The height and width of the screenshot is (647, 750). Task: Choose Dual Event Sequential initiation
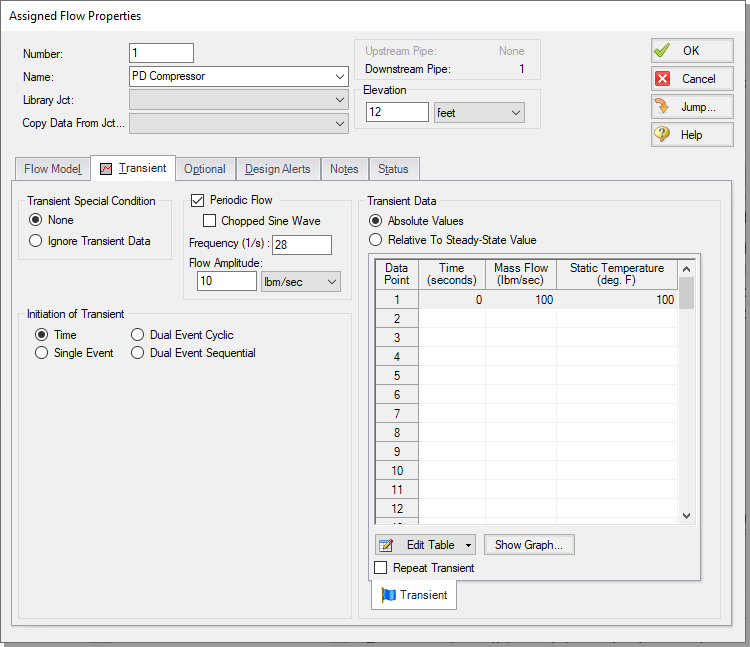[137, 353]
